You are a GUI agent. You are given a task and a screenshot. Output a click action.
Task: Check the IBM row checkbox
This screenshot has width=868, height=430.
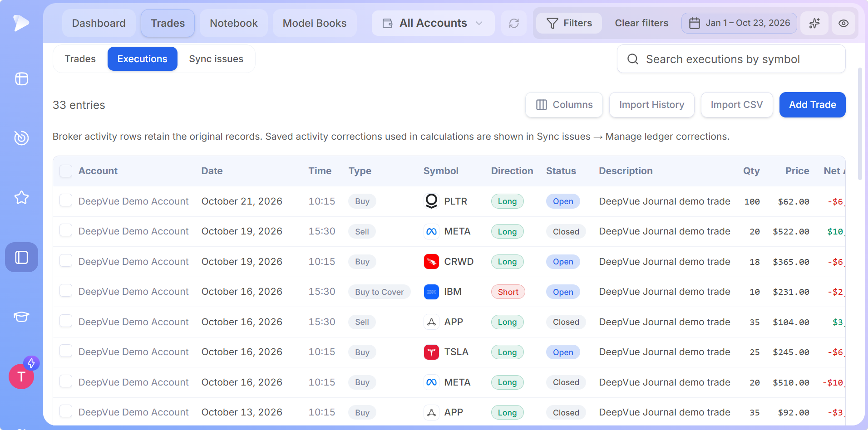point(66,291)
